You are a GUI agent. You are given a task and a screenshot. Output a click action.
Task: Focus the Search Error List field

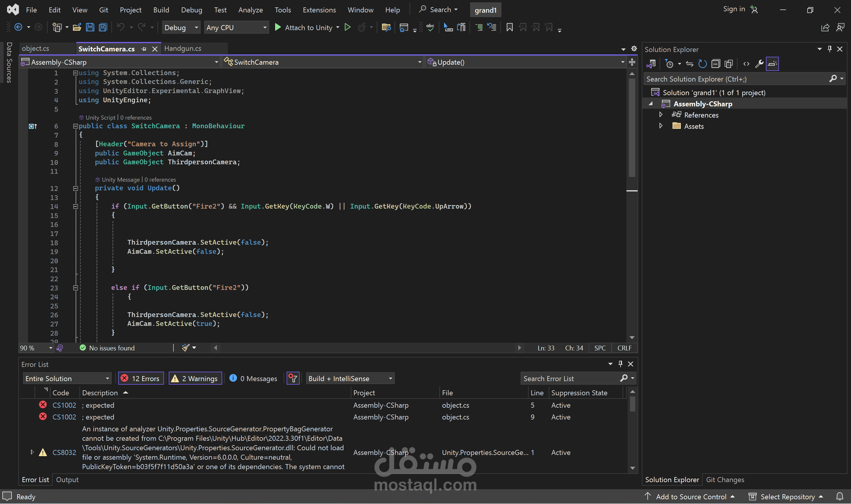[x=571, y=378]
